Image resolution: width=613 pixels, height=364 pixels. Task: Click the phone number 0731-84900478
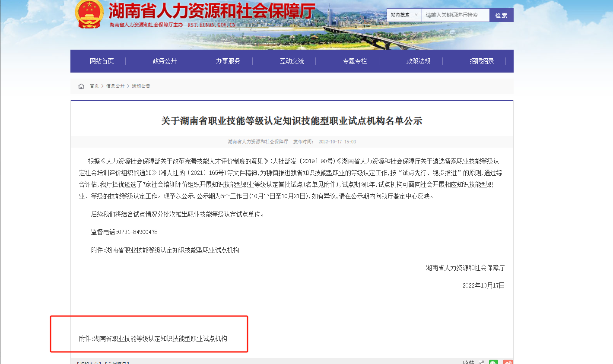(138, 232)
